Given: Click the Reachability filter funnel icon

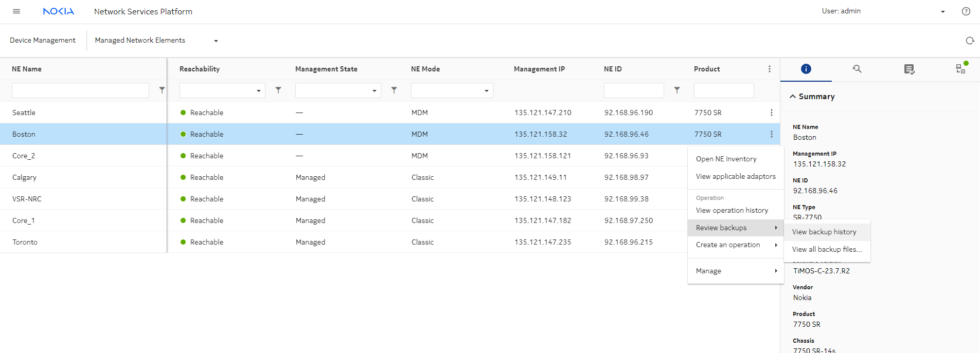Looking at the screenshot, I should 278,90.
